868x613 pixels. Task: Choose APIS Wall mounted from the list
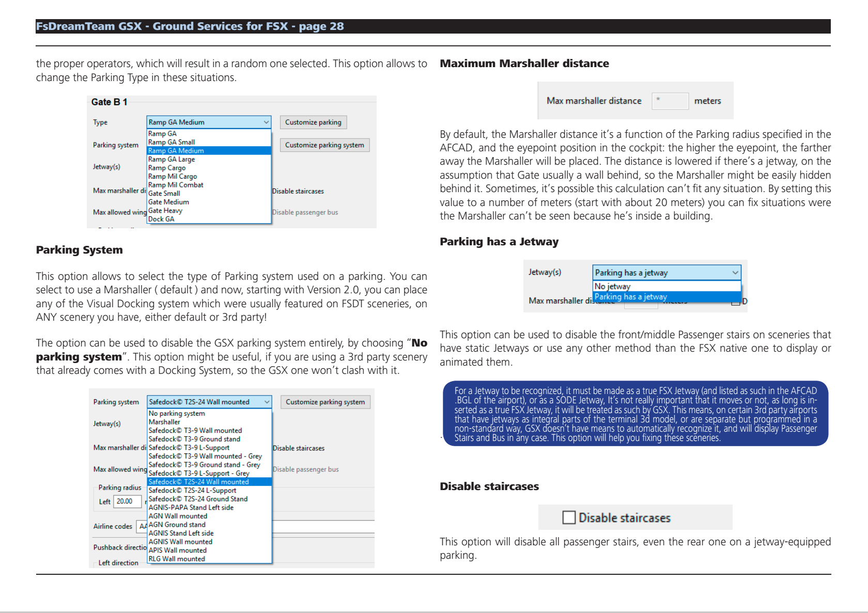(178, 551)
